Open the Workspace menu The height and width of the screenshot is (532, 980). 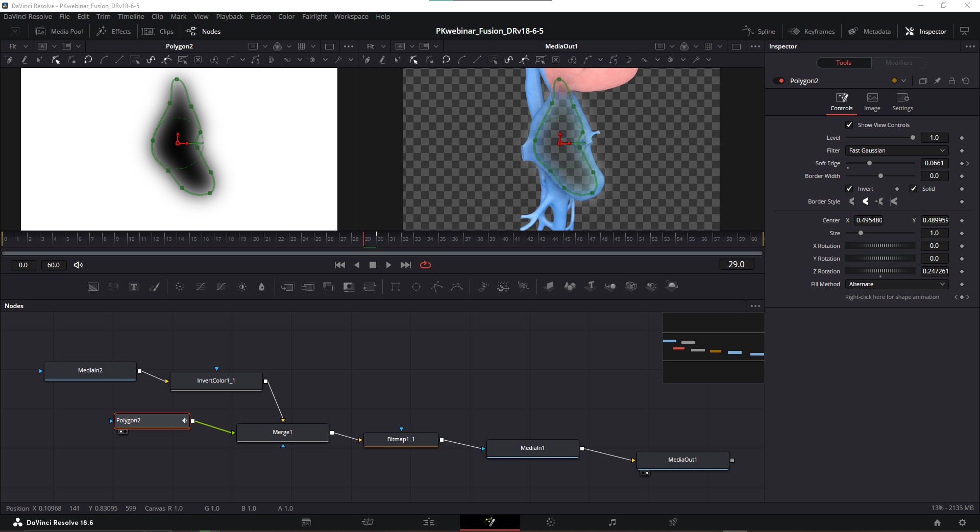tap(351, 16)
